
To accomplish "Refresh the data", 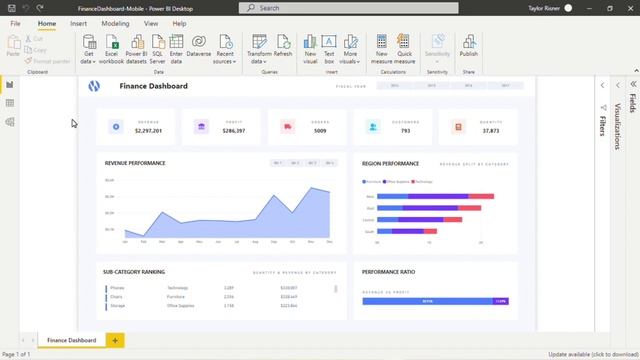I will tap(283, 46).
